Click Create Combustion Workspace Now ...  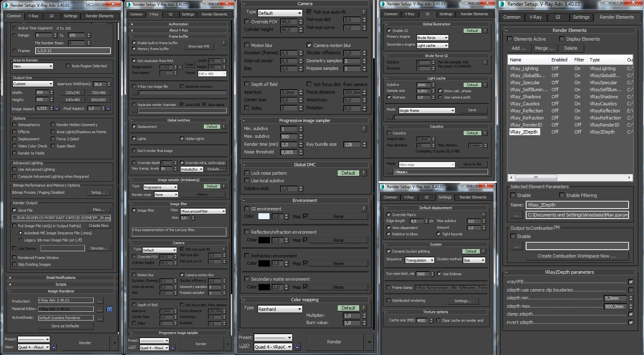point(576,256)
